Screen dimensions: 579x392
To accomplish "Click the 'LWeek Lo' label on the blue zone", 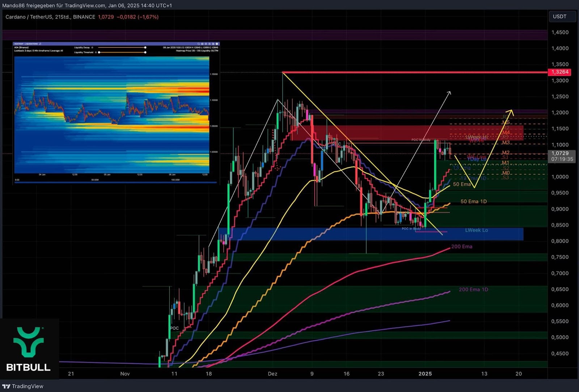I will 477,230.
